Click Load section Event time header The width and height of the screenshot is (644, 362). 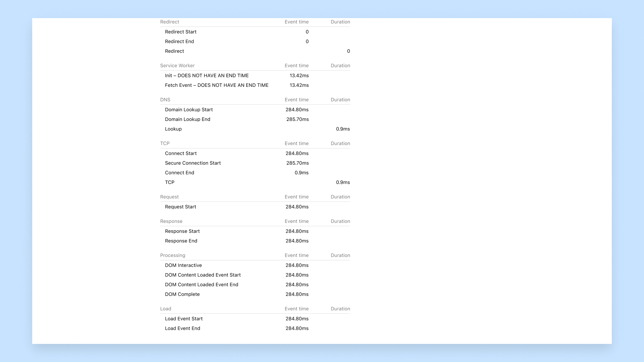pos(296,309)
